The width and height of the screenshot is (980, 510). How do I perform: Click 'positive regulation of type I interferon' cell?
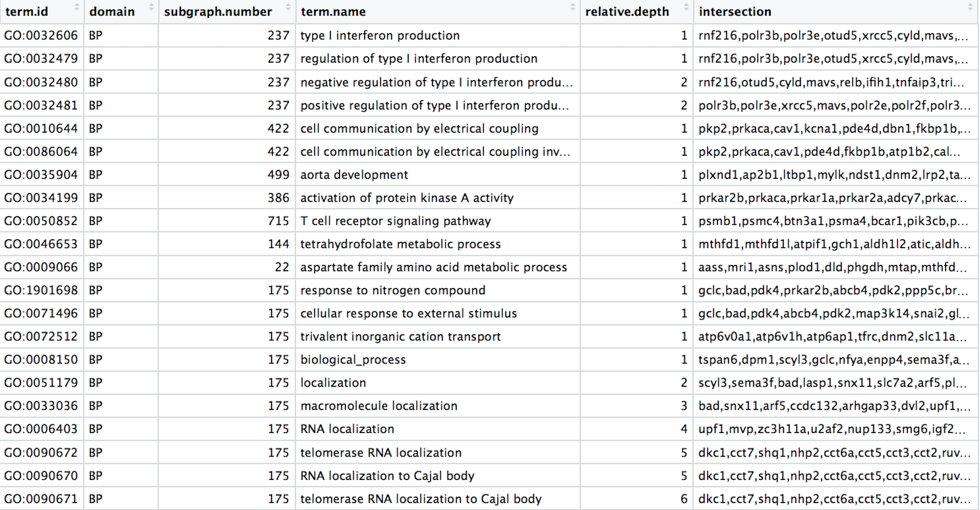coord(438,105)
